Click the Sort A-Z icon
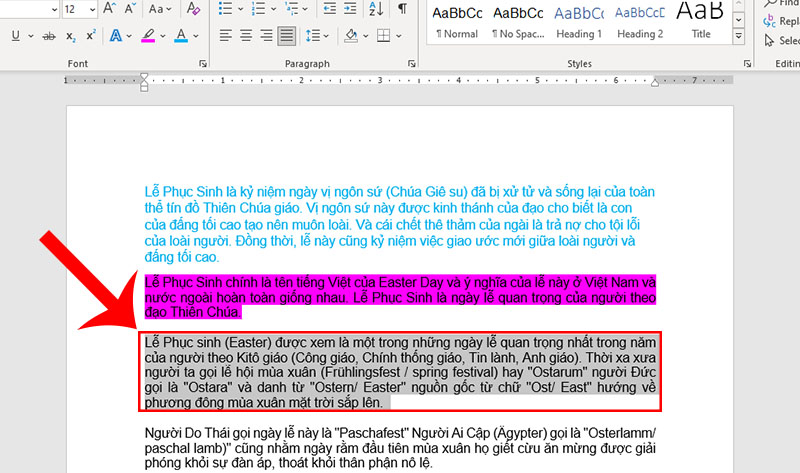This screenshot has height=473, width=800. point(375,9)
